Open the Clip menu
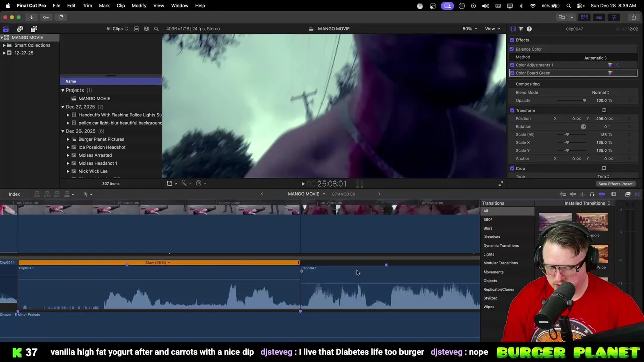Viewport: 644px width, 362px height. (x=121, y=6)
